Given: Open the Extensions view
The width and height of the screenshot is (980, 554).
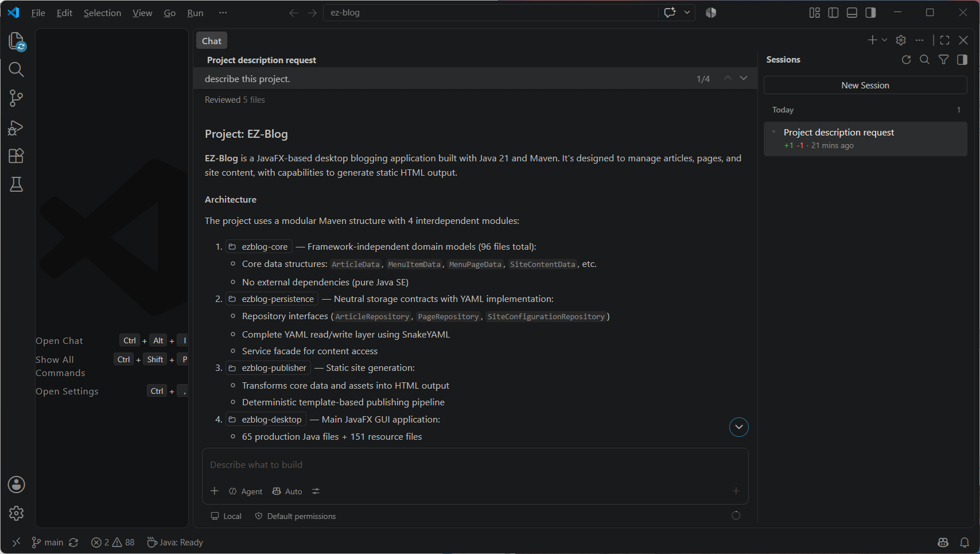Looking at the screenshot, I should click(17, 156).
